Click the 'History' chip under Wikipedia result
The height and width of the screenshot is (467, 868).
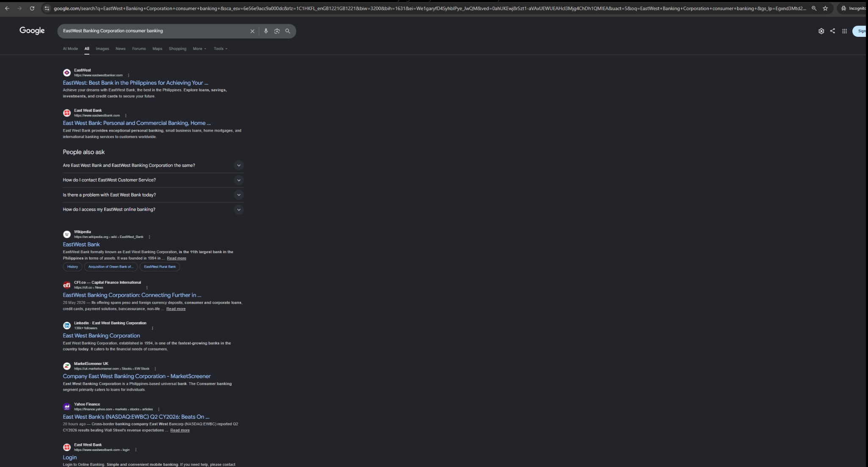point(72,267)
